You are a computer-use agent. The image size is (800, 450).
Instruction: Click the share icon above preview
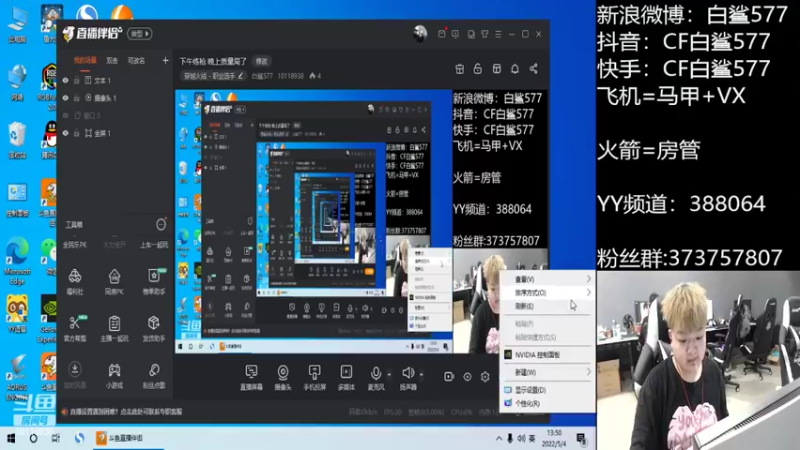pyautogui.click(x=533, y=69)
